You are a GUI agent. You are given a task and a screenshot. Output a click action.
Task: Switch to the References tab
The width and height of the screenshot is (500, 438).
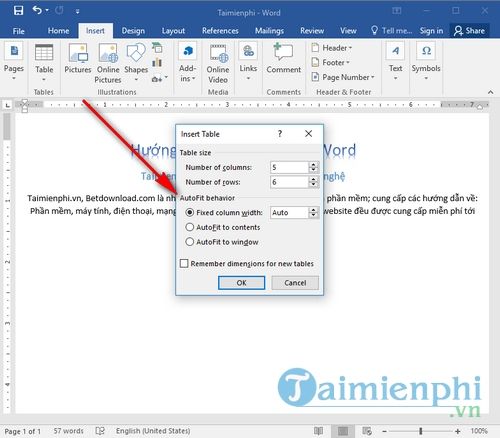coord(220,31)
